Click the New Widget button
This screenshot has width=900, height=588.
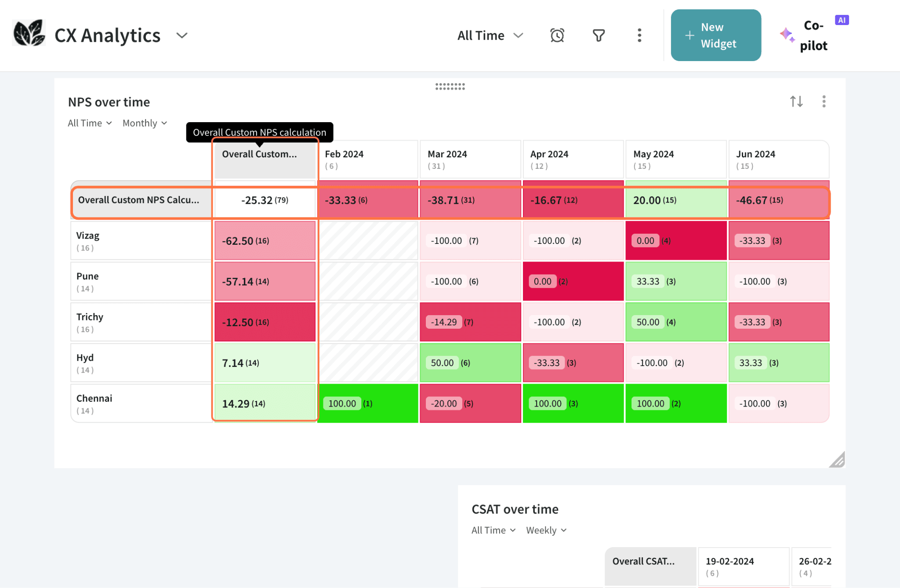click(715, 35)
